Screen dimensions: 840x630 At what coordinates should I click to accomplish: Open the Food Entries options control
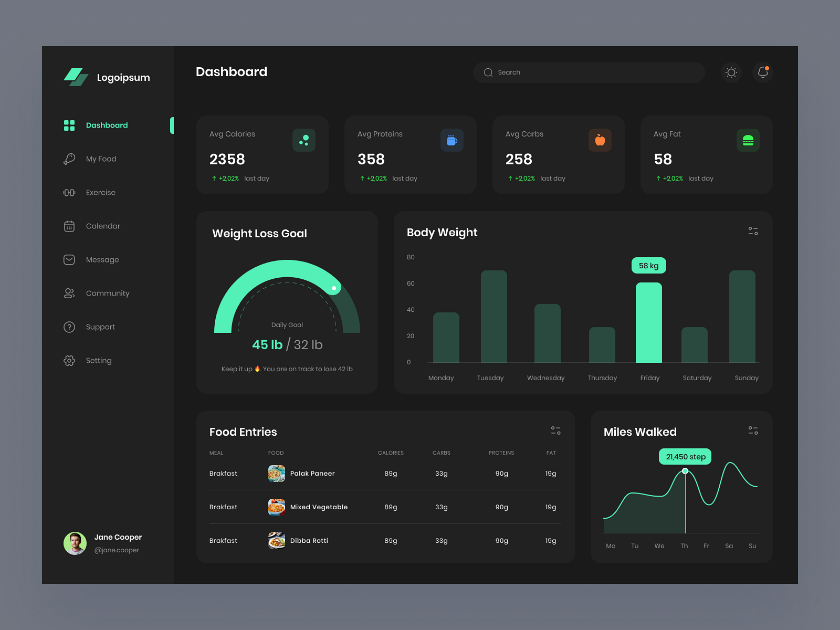click(556, 430)
